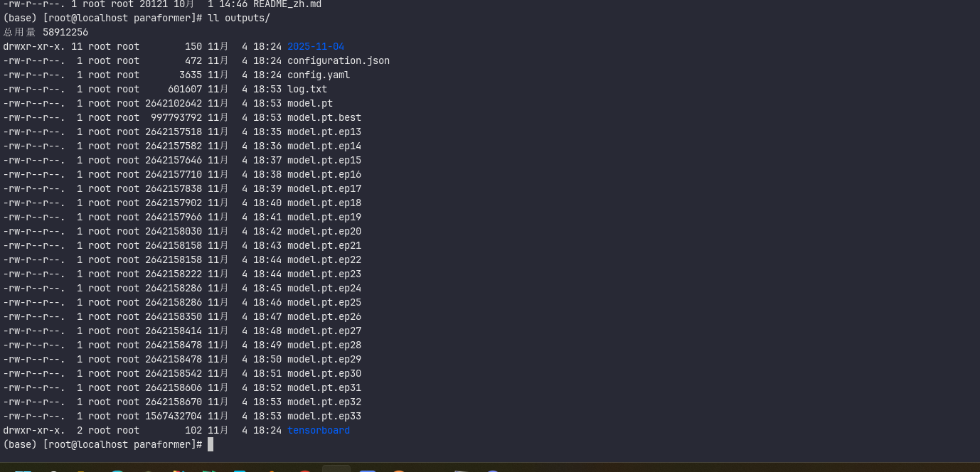Click the model.pt.best filename
The width and height of the screenshot is (980, 472).
pos(324,118)
